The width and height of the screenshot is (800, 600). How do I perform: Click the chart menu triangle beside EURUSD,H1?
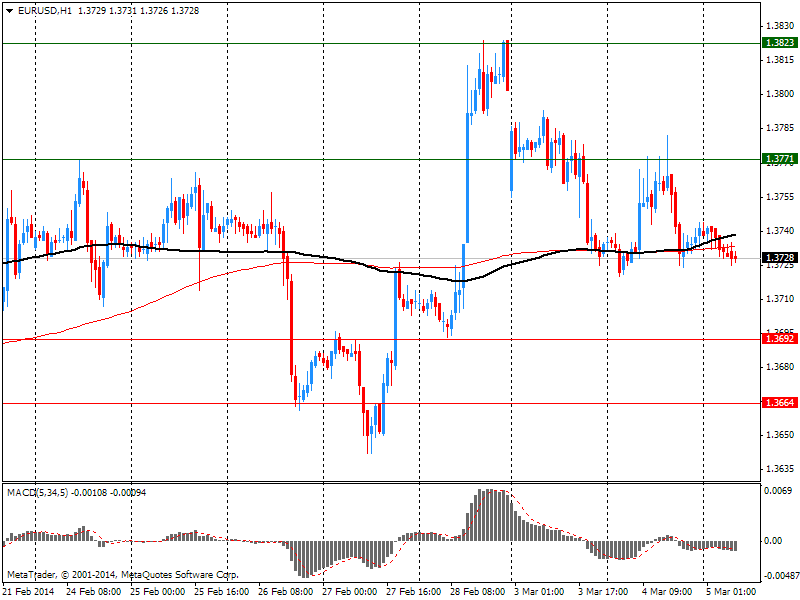pos(10,11)
